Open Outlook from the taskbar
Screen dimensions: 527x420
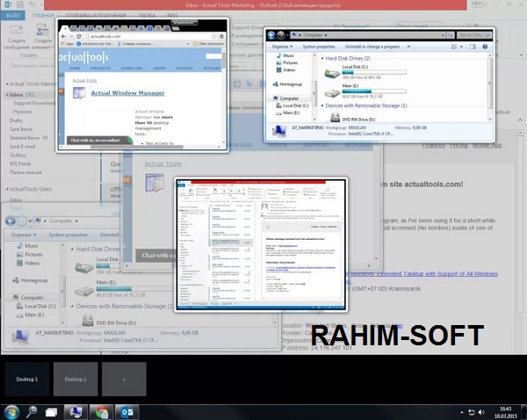point(126,412)
